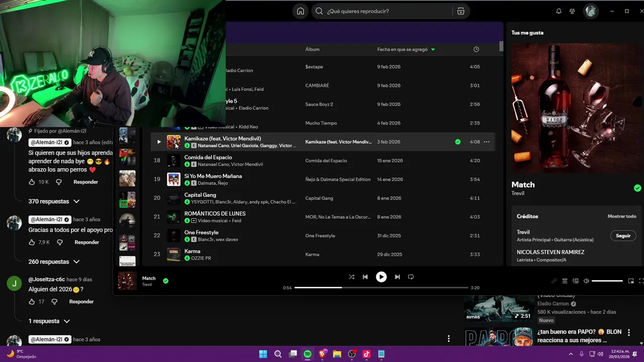
Task: Open Spotify notifications bell
Action: click(x=558, y=11)
